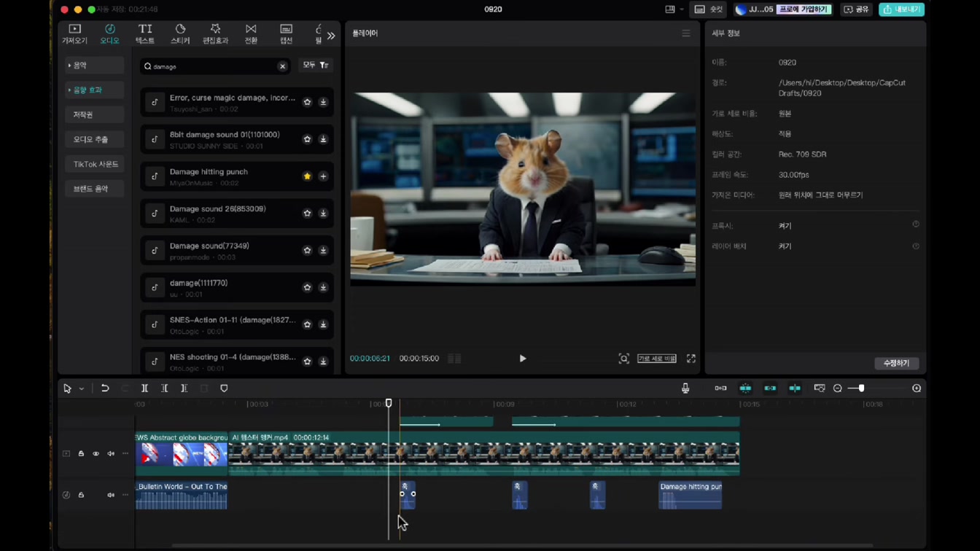Viewport: 980px width, 551px height.
Task: Open the 모두 filter dropdown
Action: pyautogui.click(x=316, y=66)
